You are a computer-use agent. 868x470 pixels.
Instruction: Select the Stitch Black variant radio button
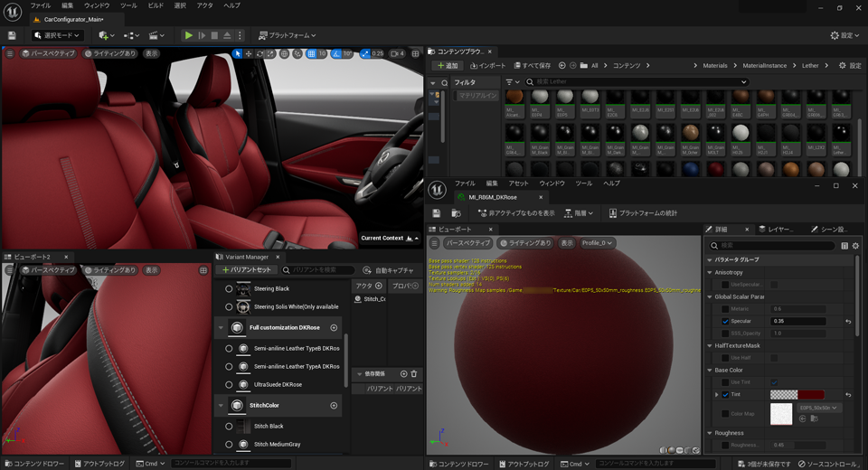pos(229,426)
